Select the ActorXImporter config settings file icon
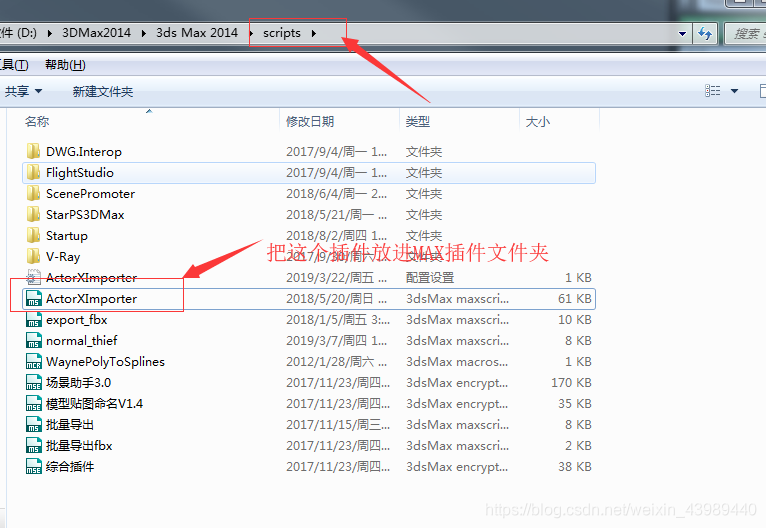766x528 pixels. [x=33, y=277]
